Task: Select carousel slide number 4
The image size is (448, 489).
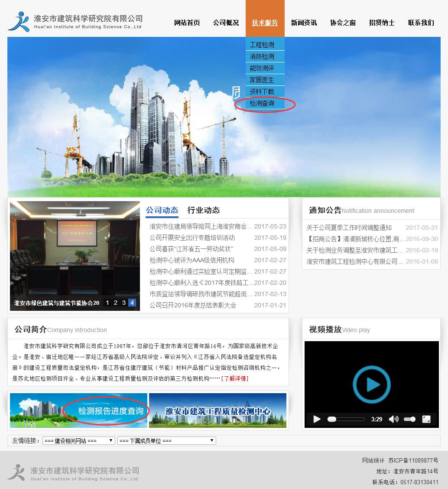Action: click(132, 303)
